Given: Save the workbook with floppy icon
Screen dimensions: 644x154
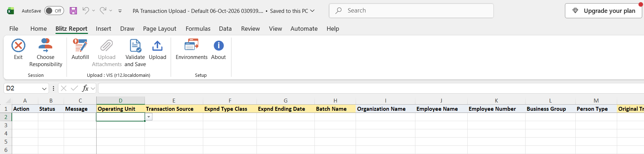Looking at the screenshot, I should coord(73,11).
